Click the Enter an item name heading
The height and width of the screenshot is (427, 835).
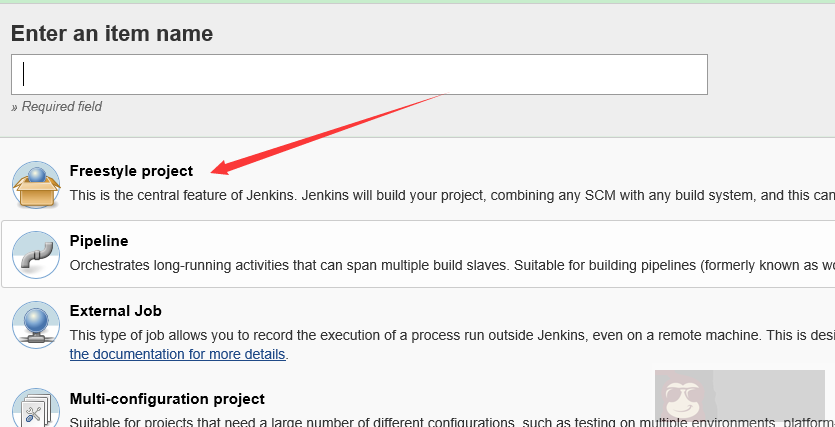[x=112, y=34]
